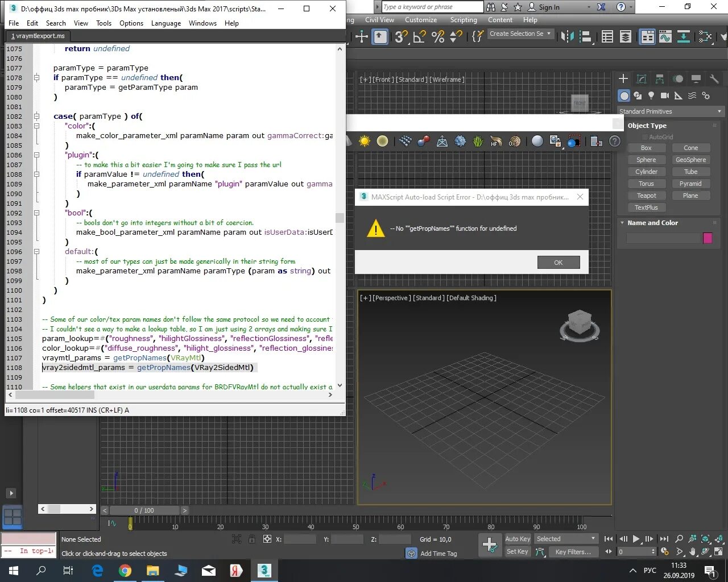This screenshot has width=728, height=582.
Task: Select the Systems category icon
Action: coord(706,95)
